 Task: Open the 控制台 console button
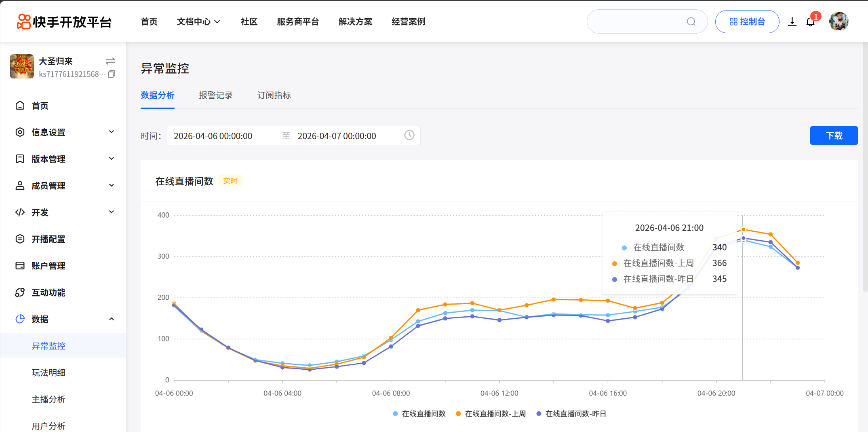pos(747,22)
